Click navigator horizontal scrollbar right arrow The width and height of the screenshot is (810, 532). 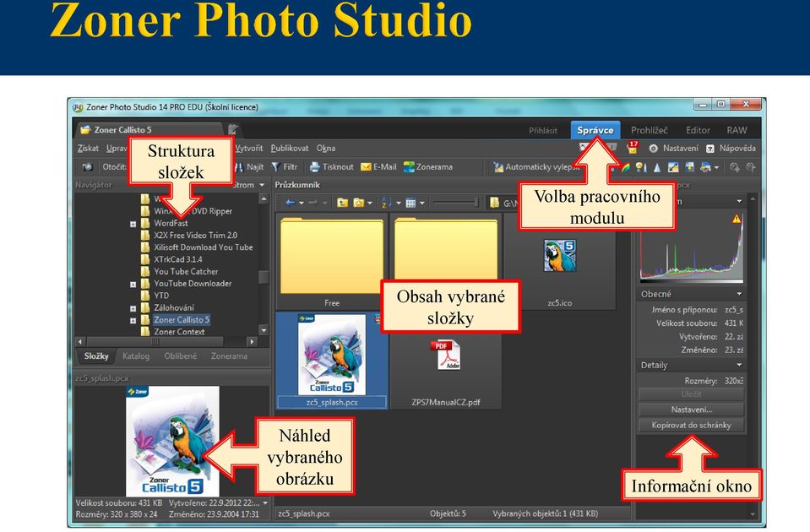pyautogui.click(x=252, y=341)
